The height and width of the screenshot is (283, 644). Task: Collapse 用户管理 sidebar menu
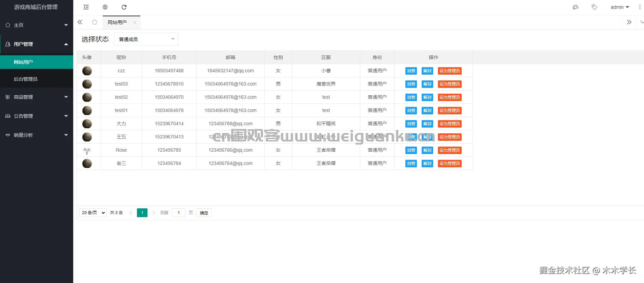(x=37, y=44)
